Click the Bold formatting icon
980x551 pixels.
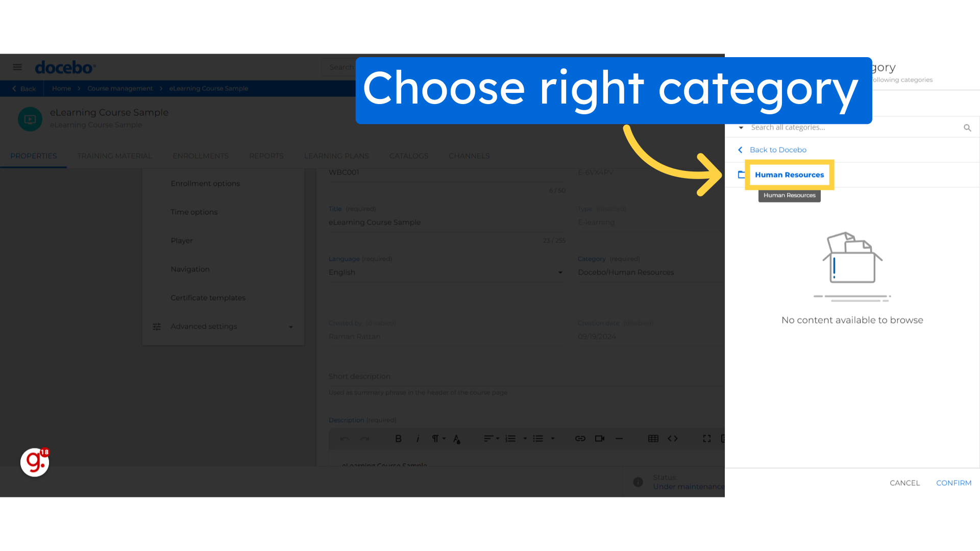(398, 439)
